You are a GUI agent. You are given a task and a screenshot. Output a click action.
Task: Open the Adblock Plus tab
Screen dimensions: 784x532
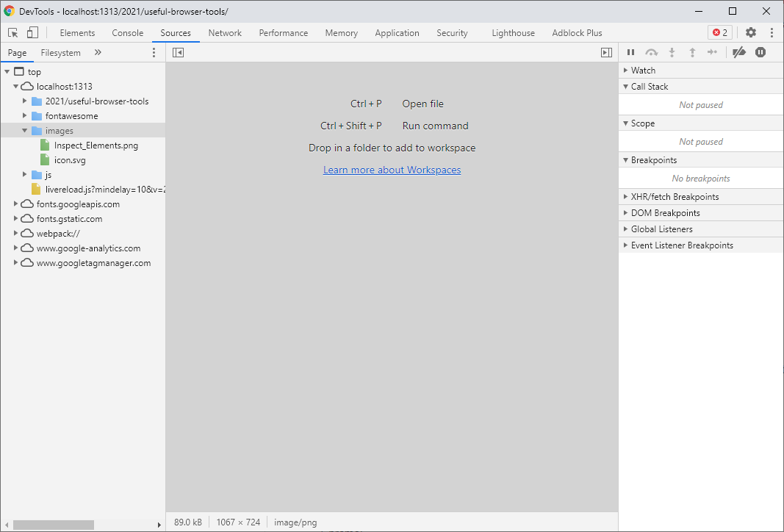click(577, 33)
